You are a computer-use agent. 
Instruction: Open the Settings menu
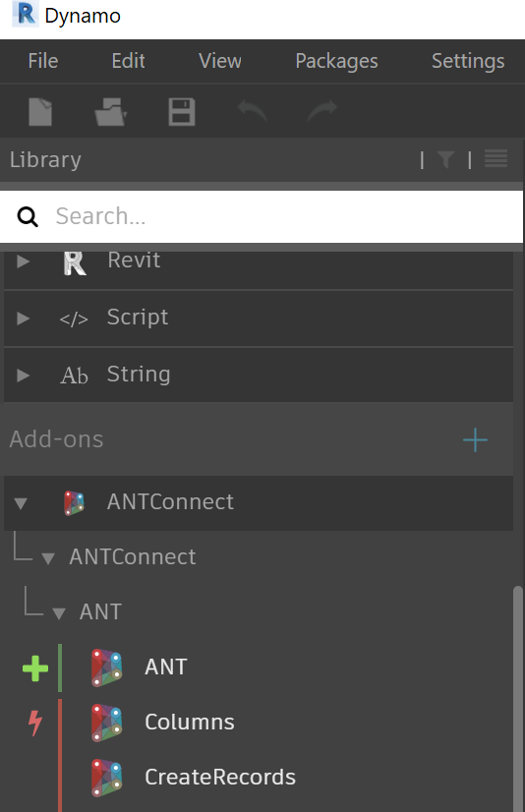[x=468, y=61]
